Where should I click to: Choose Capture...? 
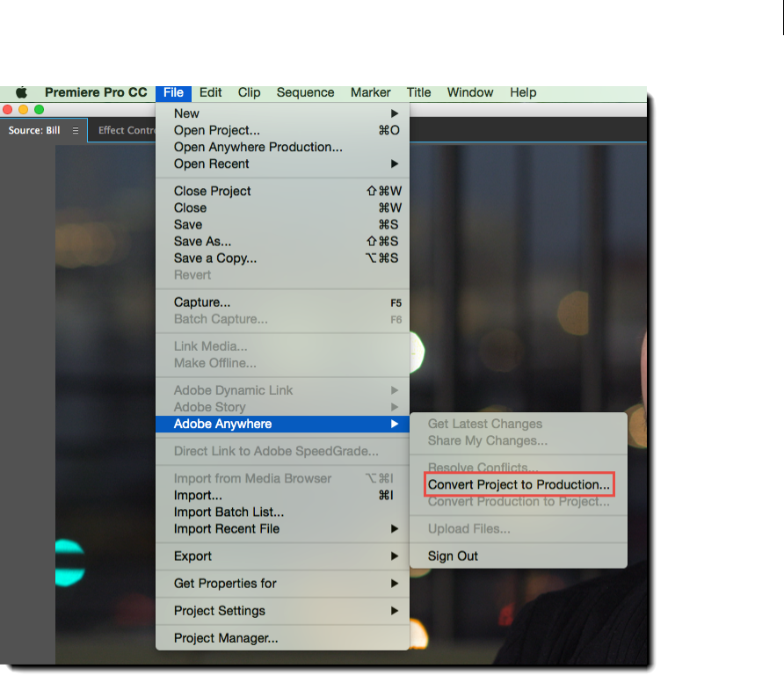[282, 302]
